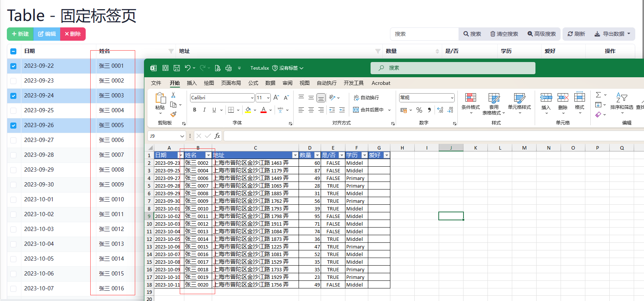Switch to the 数据 ribbon tab
The width and height of the screenshot is (644, 301).
point(270,83)
